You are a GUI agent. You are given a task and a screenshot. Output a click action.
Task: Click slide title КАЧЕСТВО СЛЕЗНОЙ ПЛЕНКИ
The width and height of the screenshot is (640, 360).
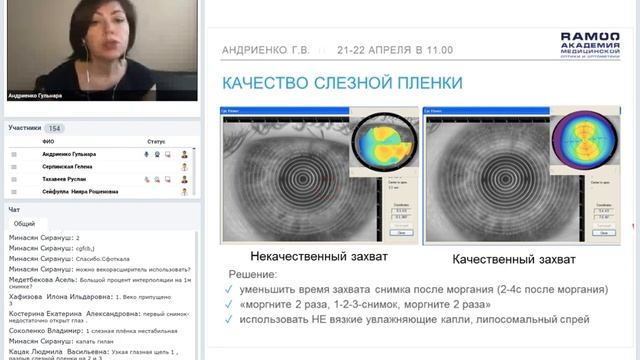pos(342,83)
